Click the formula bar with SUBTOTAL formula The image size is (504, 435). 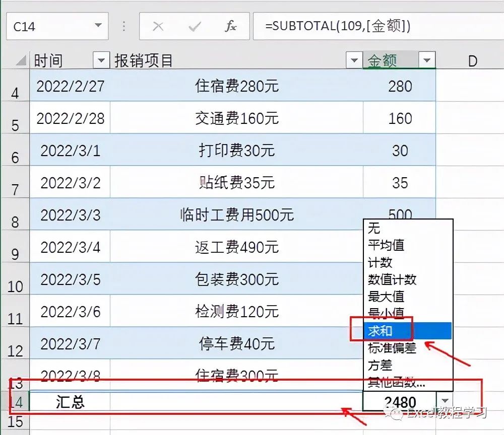coord(379,26)
